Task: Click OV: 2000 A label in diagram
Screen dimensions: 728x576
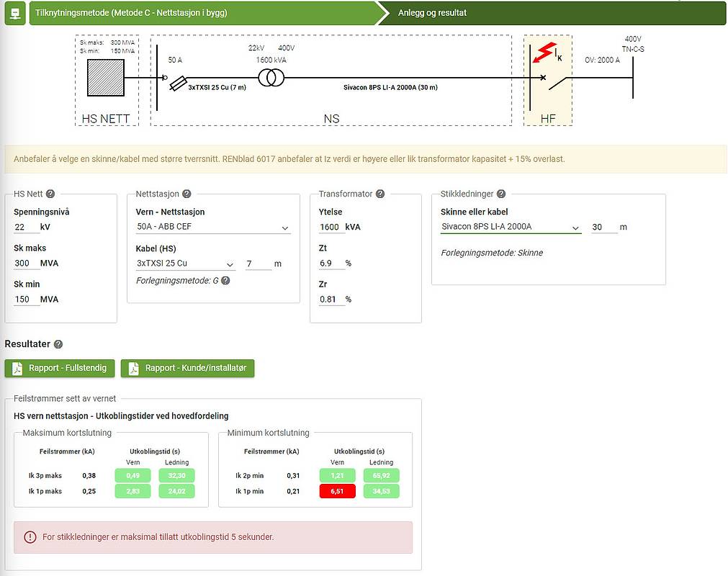Action: click(602, 60)
